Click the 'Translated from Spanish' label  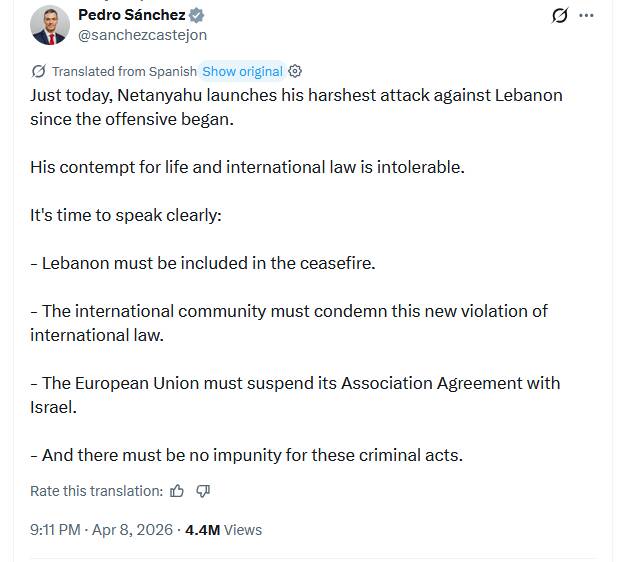pos(124,71)
